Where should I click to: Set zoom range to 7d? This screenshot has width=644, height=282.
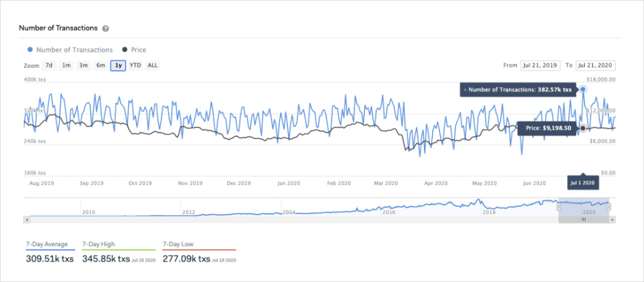click(49, 66)
